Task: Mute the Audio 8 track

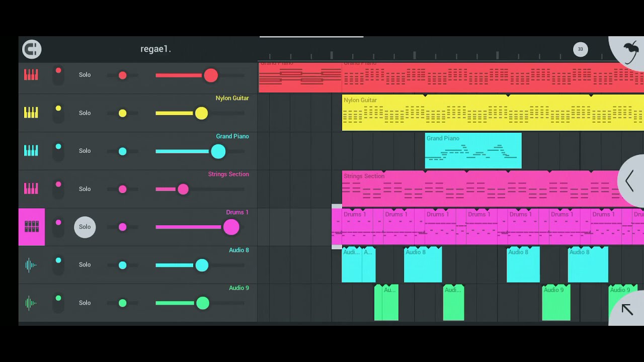Action: point(58,265)
